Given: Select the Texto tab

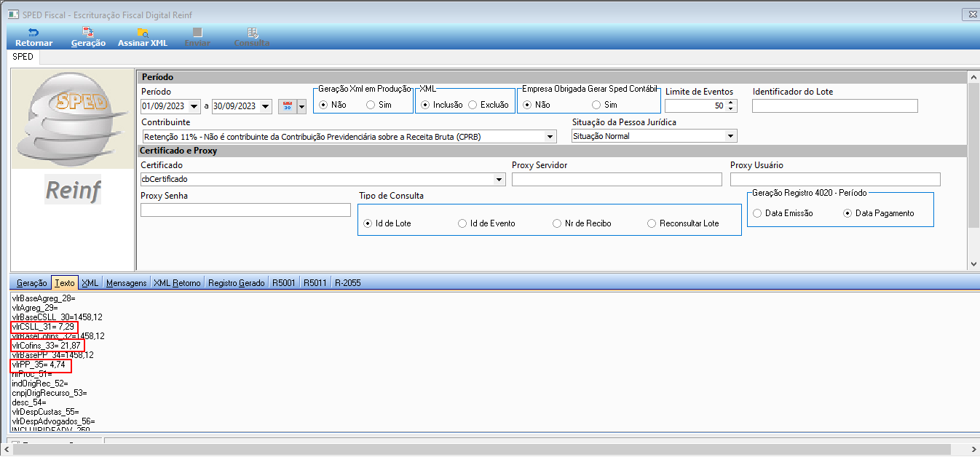Looking at the screenshot, I should [65, 282].
